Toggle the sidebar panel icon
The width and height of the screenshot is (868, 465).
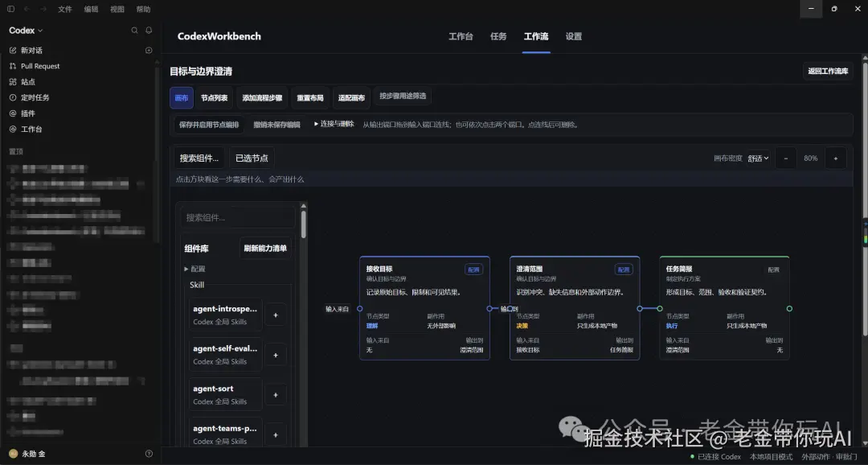tap(10, 9)
